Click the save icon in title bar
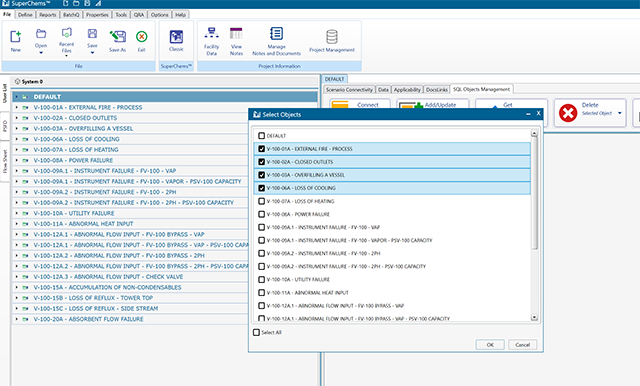This screenshot has width=640, height=386. (x=87, y=3)
